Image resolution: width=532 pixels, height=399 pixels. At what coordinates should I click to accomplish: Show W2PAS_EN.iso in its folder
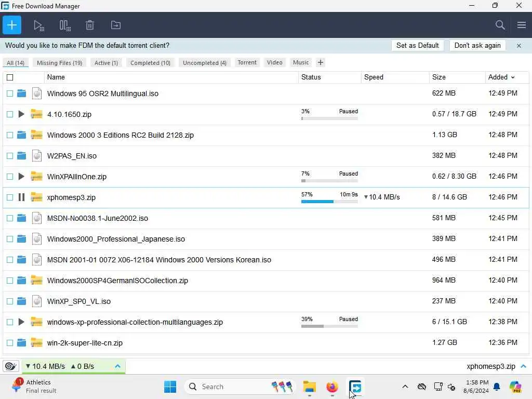[x=21, y=156]
